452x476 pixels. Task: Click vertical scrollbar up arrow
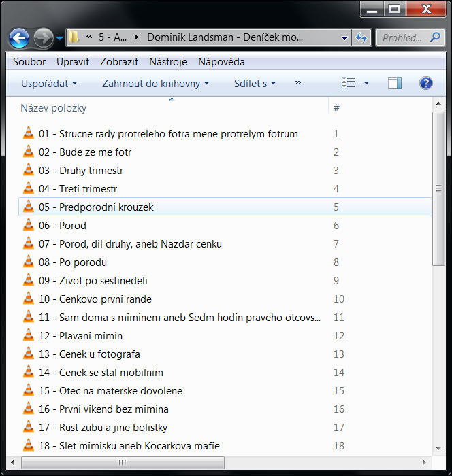point(438,104)
